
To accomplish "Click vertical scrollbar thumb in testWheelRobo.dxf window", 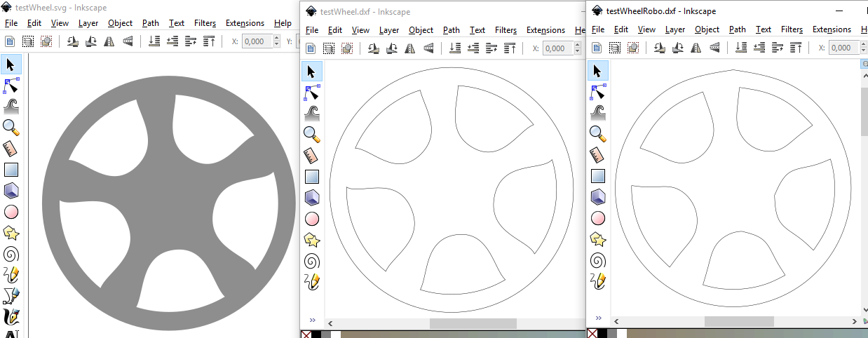I will [864, 112].
